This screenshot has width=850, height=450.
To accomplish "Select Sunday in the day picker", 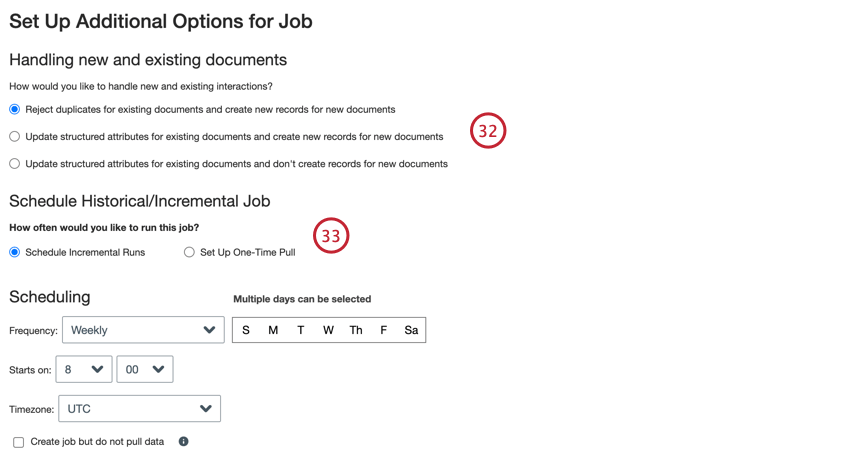I will 246,330.
